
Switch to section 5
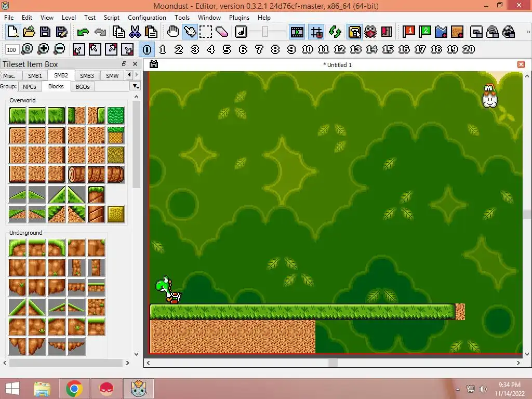227,49
